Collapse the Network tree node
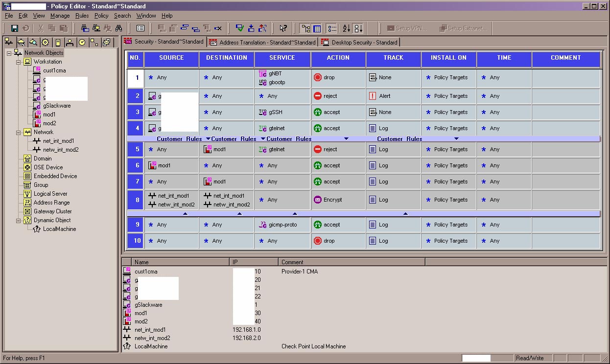610x364 pixels. (19, 132)
